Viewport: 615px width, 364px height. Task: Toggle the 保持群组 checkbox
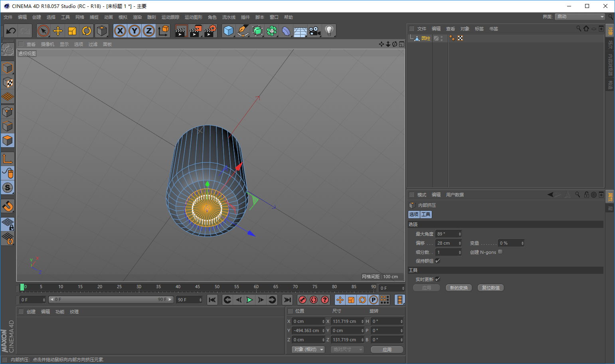pos(437,261)
